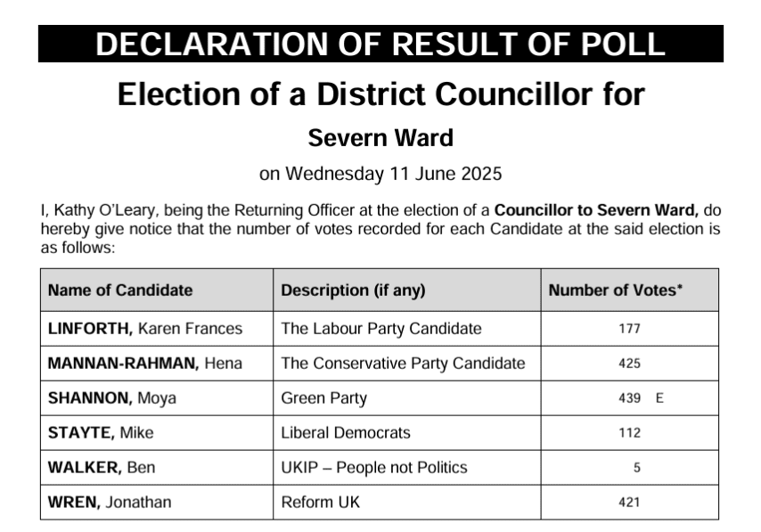
Task: Click the Liberal Democrats description cell
Action: (346, 433)
